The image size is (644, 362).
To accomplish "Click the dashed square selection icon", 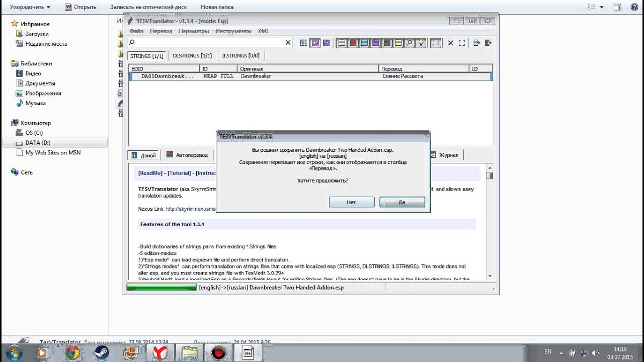I will pos(462,43).
